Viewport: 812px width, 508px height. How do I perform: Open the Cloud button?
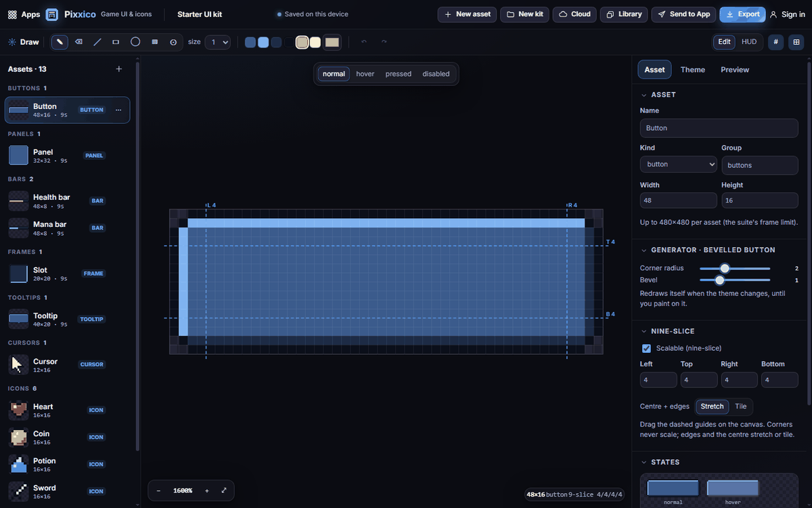click(x=574, y=14)
